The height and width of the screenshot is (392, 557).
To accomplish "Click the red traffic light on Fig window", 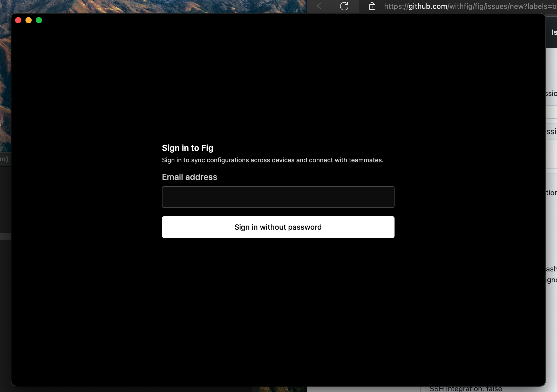I will (x=18, y=20).
